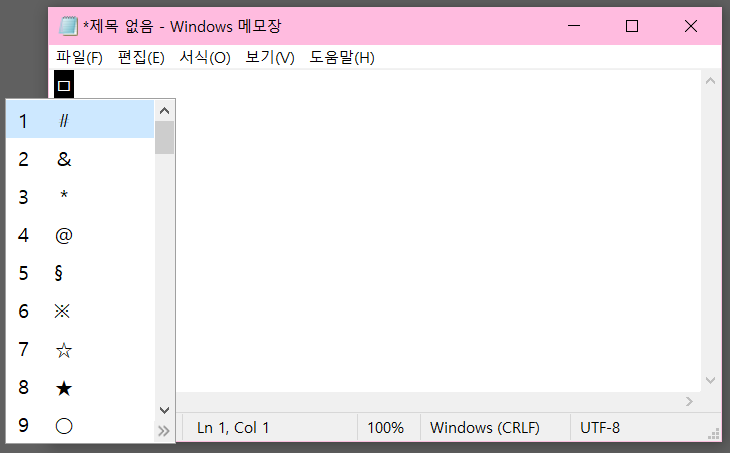Close the Notepad window
This screenshot has height=453, width=730.
tap(691, 26)
